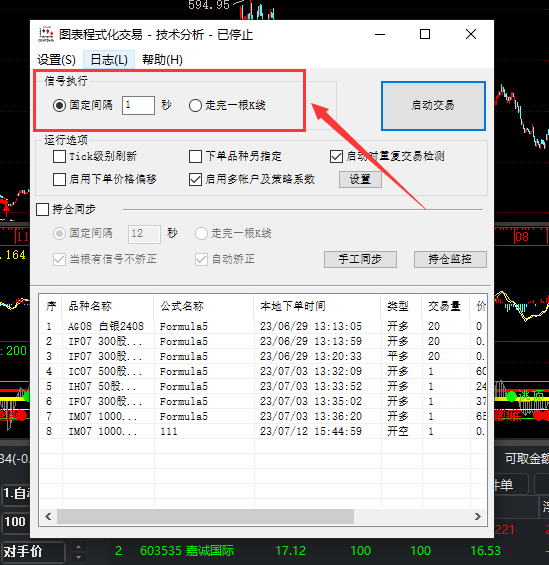The width and height of the screenshot is (549, 565).
Task: Select row 4 IC07 500股
Action: [263, 372]
